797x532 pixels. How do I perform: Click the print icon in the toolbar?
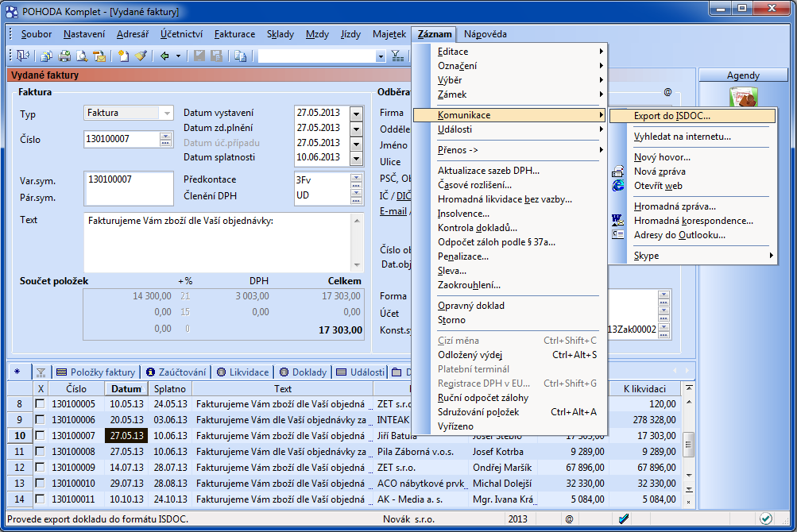click(64, 56)
